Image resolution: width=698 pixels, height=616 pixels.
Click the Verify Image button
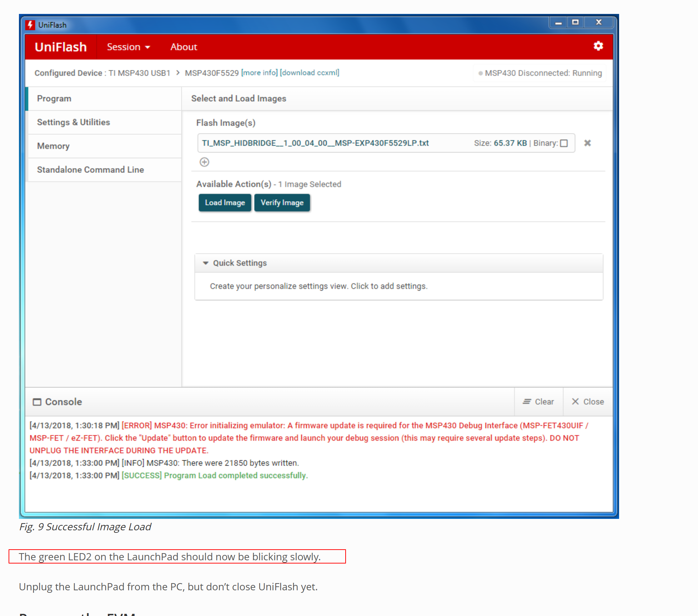pyautogui.click(x=282, y=203)
